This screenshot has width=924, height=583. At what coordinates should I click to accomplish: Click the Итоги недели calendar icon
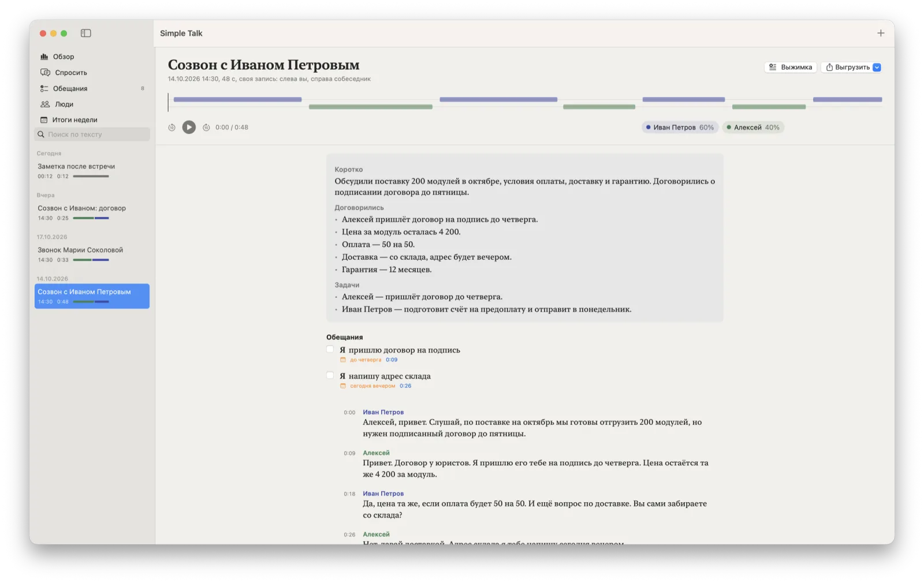coord(44,119)
